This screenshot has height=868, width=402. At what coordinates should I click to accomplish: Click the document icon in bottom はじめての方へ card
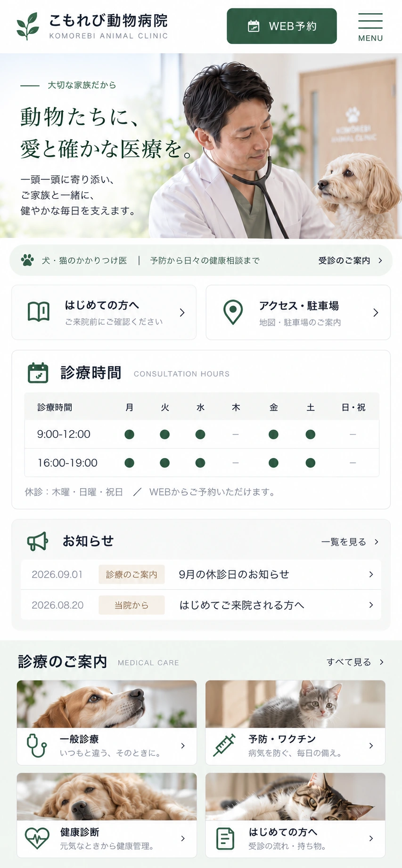point(225,838)
